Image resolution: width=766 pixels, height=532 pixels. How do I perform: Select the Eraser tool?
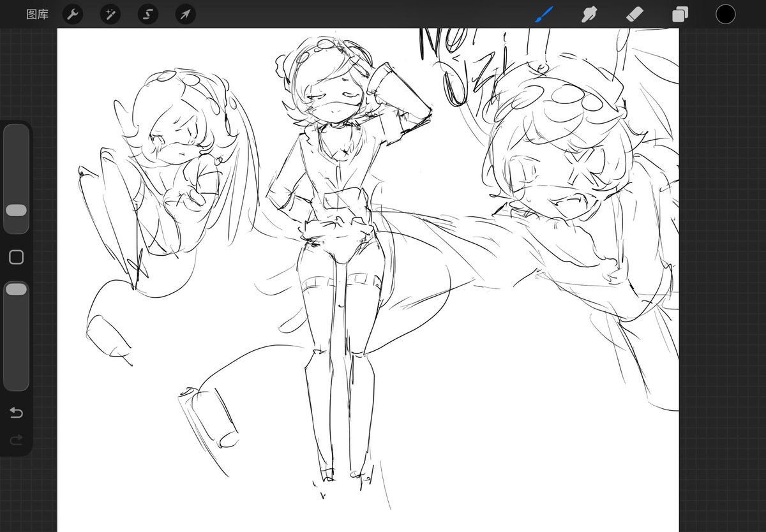tap(635, 14)
